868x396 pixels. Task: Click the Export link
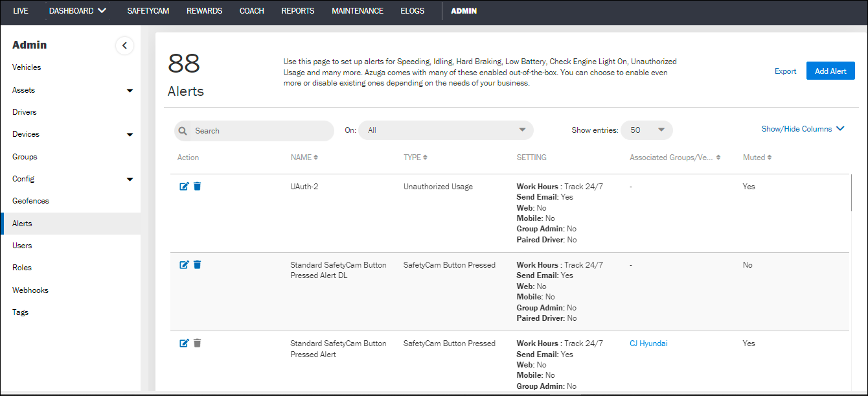point(785,71)
